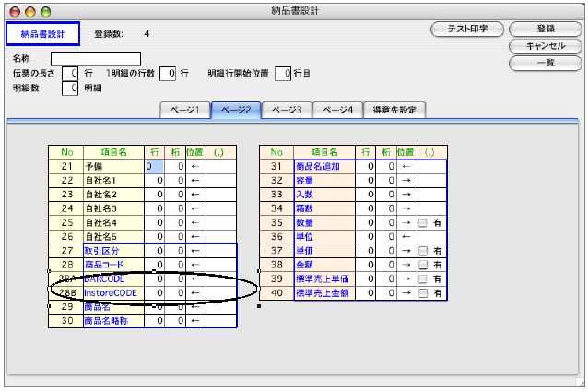The width and height of the screenshot is (588, 392).
Task: Select the ページ4 tab
Action: [336, 110]
